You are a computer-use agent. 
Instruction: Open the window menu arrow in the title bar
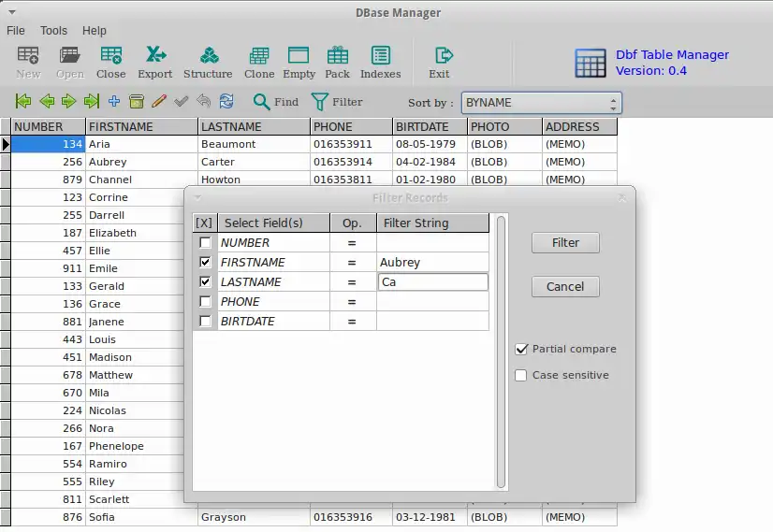[x=12, y=12]
